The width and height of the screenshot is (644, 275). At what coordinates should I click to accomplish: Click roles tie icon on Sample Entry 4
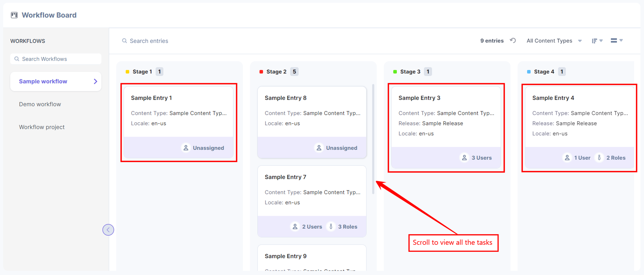pyautogui.click(x=599, y=158)
